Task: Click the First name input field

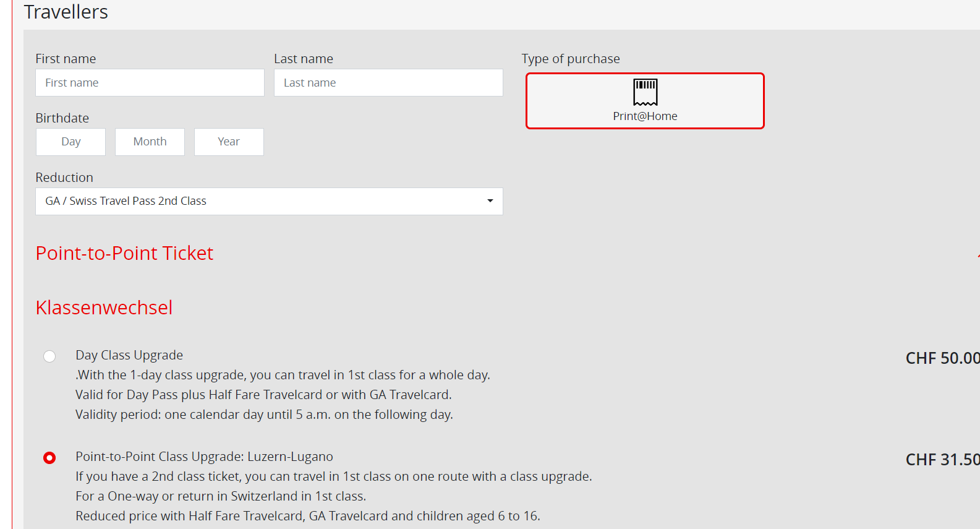Action: coord(150,83)
